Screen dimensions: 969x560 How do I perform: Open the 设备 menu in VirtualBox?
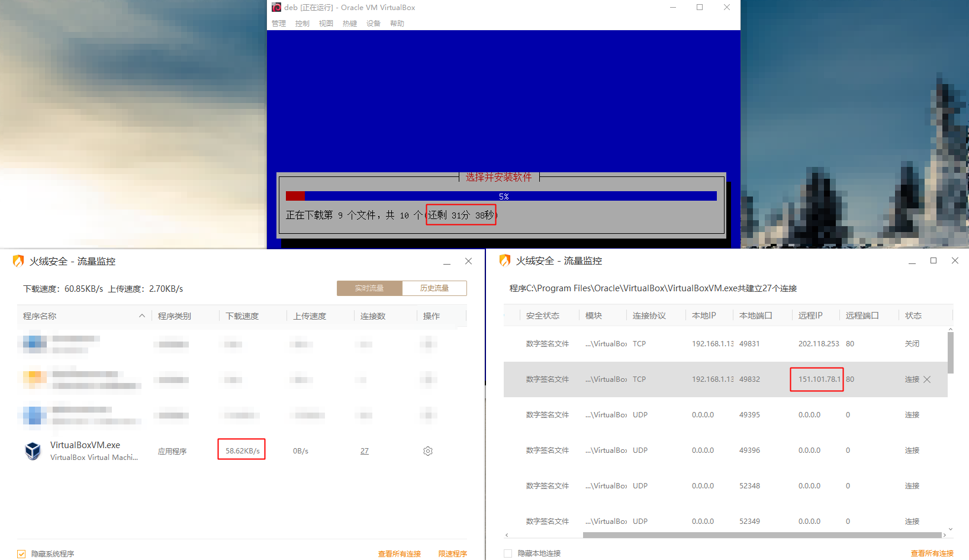click(x=373, y=24)
